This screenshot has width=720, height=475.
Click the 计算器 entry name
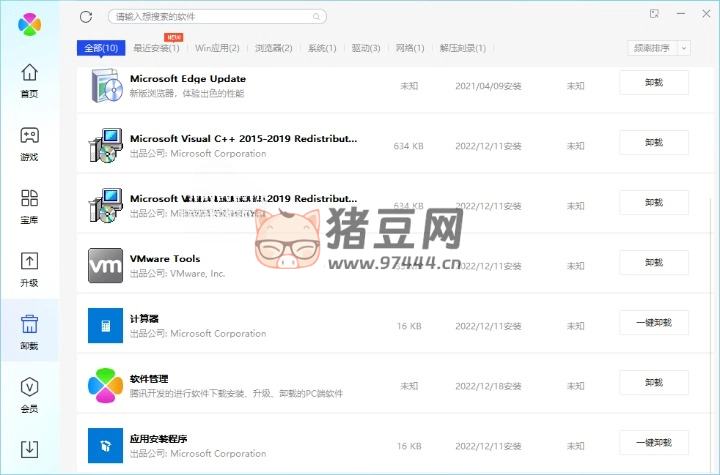coord(144,318)
